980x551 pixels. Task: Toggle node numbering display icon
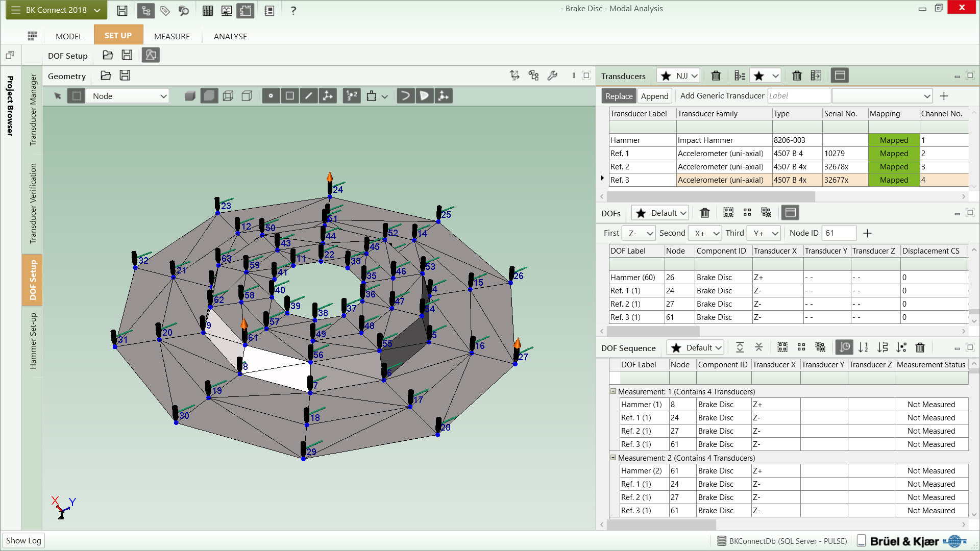pyautogui.click(x=352, y=96)
